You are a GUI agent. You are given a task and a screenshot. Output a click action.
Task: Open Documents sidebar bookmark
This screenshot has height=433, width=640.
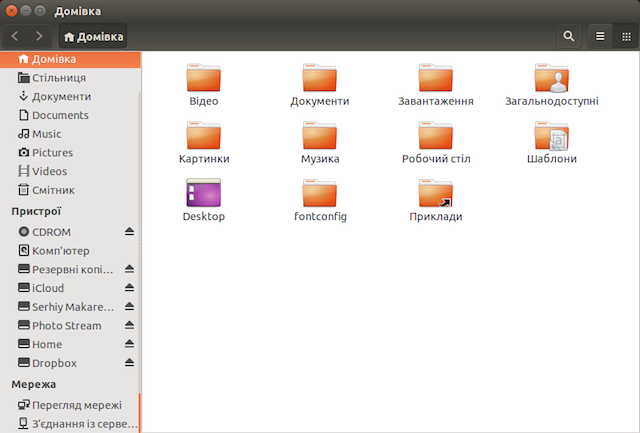pos(70,115)
